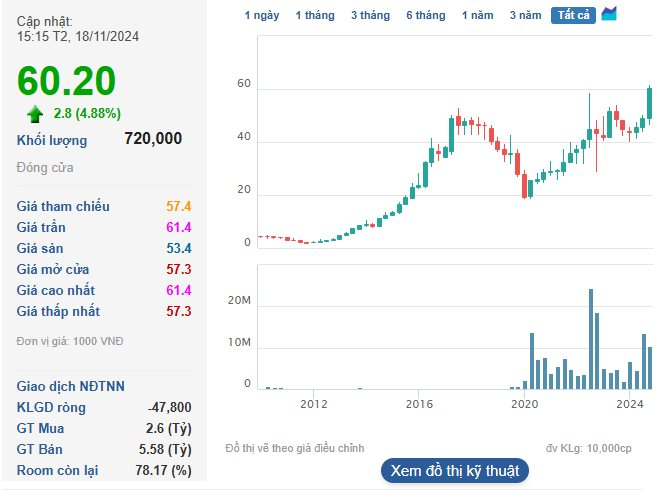Click the Khối lượng value 720,000
Screen dimensions: 662x490
pyautogui.click(x=153, y=140)
